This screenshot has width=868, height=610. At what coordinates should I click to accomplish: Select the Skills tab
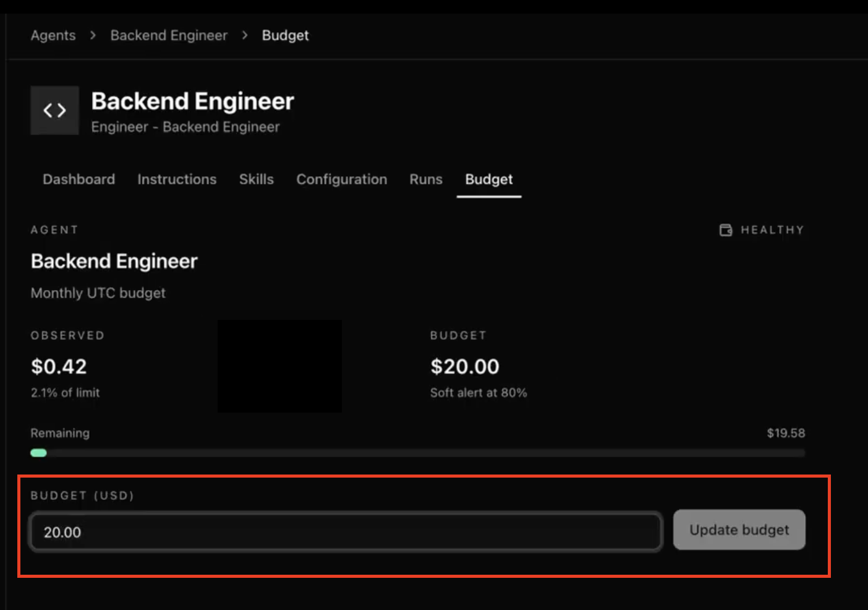click(256, 179)
